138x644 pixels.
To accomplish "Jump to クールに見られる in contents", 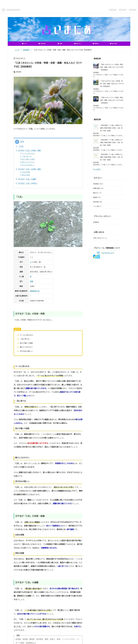I will click(28, 153).
